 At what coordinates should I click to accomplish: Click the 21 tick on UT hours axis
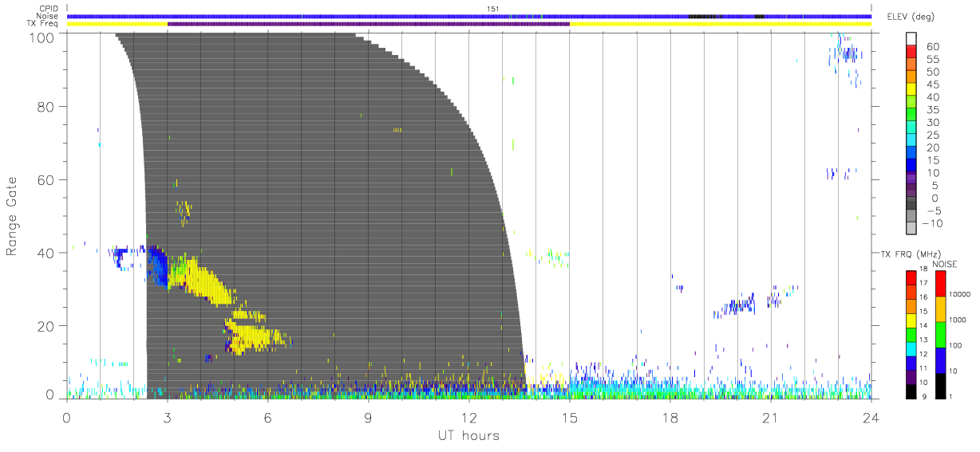pos(770,417)
